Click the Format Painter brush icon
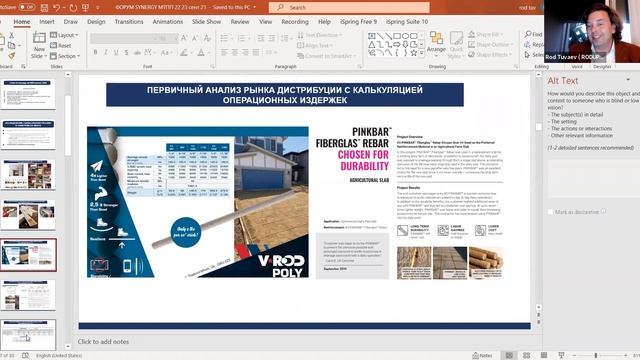 tap(11, 56)
